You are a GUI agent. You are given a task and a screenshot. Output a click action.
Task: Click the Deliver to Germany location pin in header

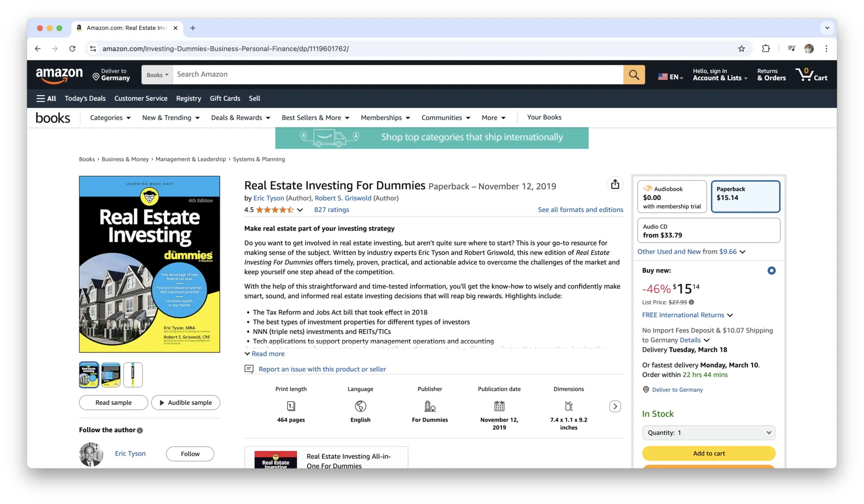[96, 77]
